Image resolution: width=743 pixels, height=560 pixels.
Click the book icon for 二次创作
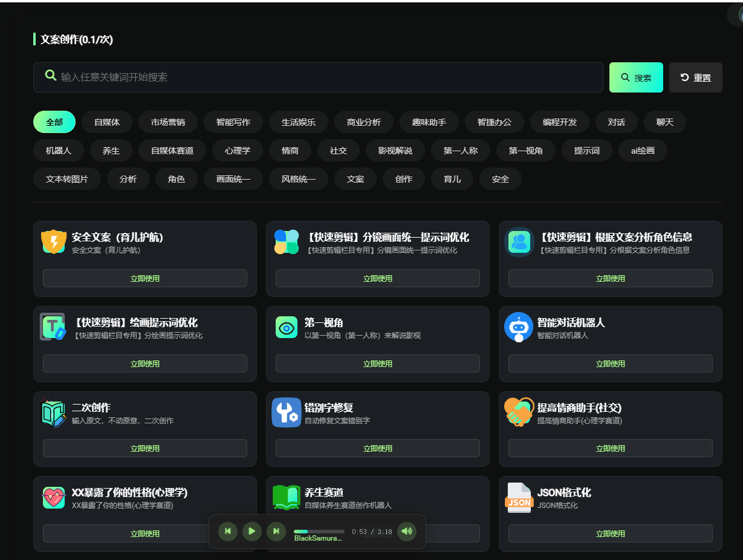click(x=54, y=412)
